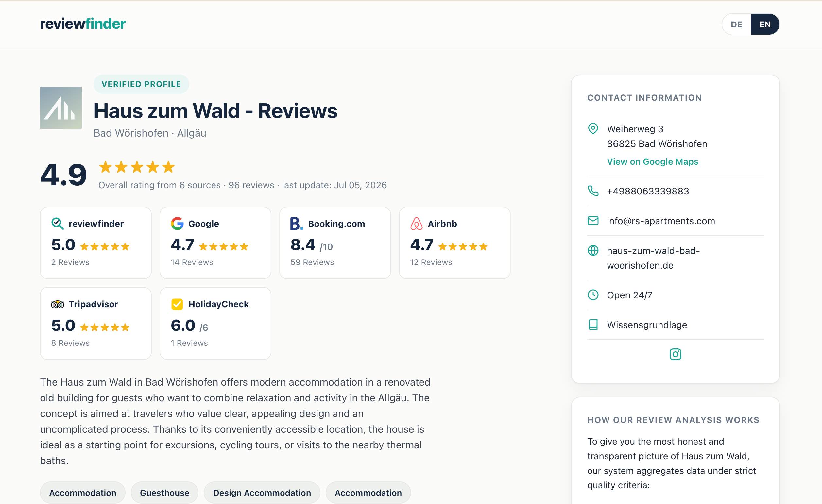
Task: Click the book Wissensgrundlage icon
Action: coord(593,325)
